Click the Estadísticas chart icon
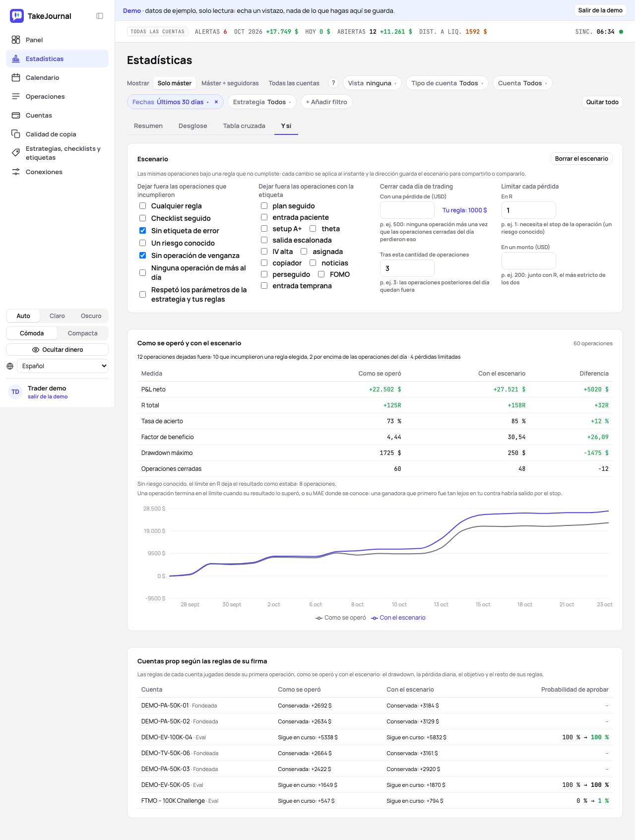The height and width of the screenshot is (840, 635). coord(16,59)
